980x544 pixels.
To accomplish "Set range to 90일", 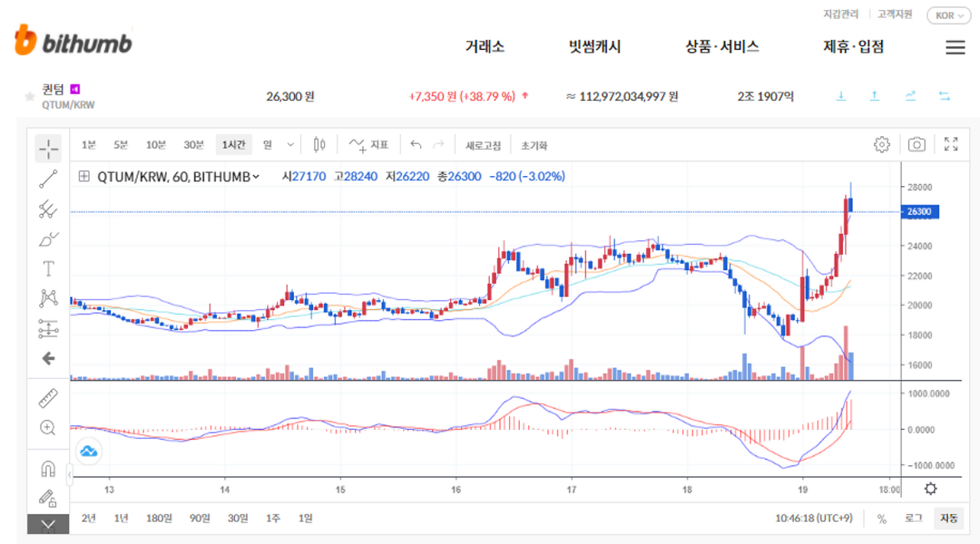I will [200, 519].
